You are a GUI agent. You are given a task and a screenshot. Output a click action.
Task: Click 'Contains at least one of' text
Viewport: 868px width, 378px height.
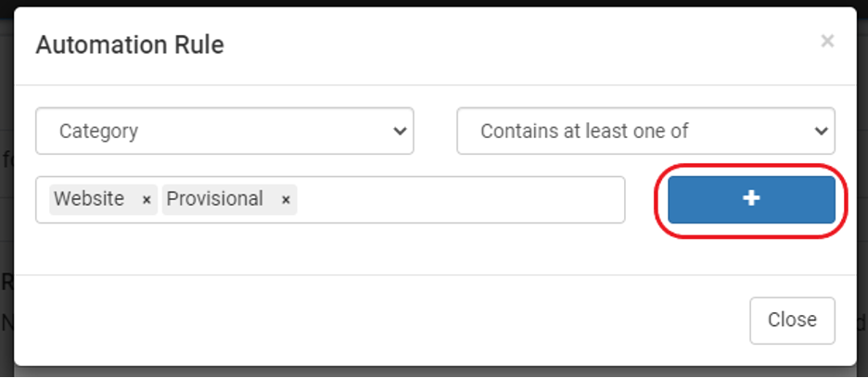click(584, 132)
